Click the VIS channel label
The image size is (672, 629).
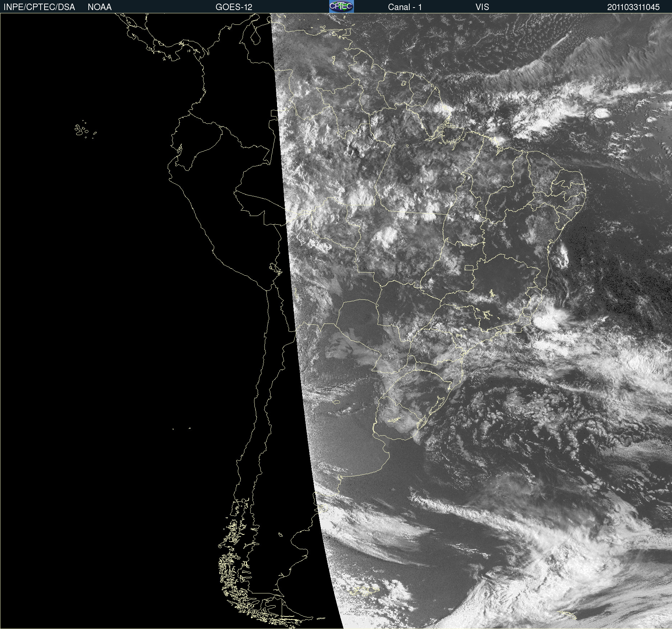pos(482,7)
